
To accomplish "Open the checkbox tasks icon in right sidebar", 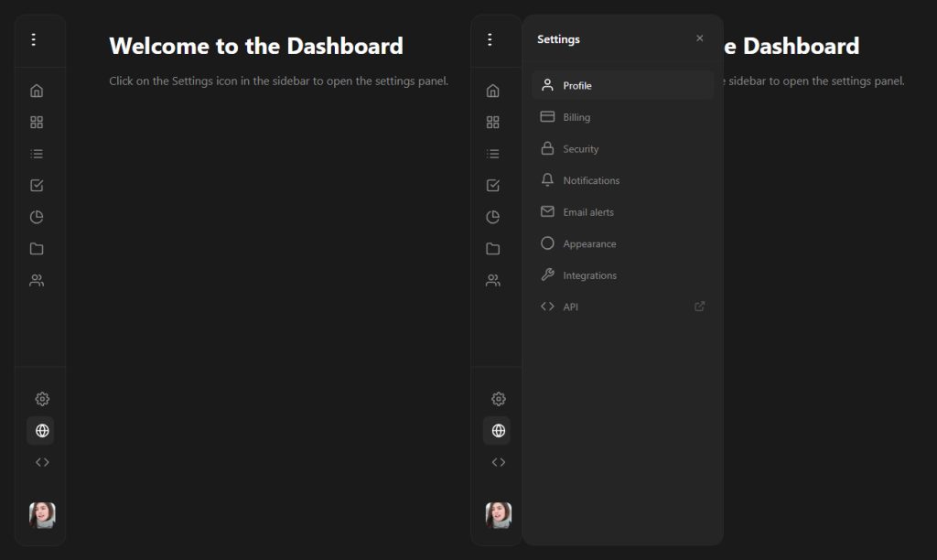I will [x=493, y=185].
